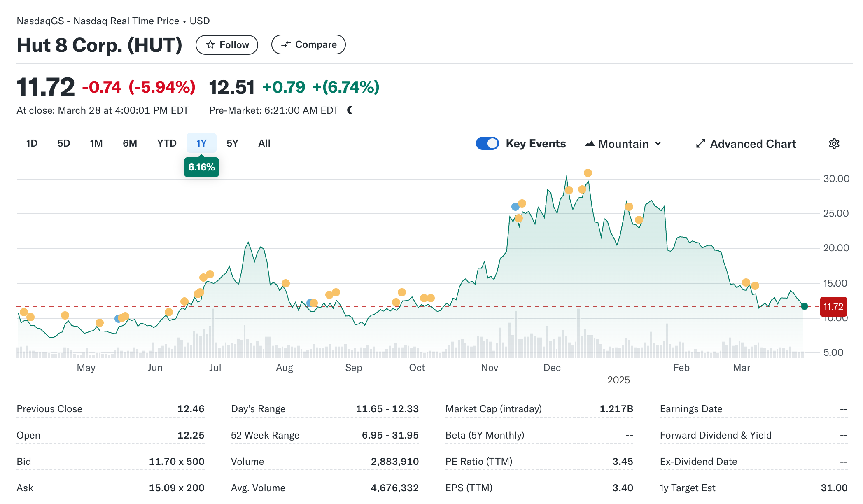Select the 1D time range tab

(32, 143)
